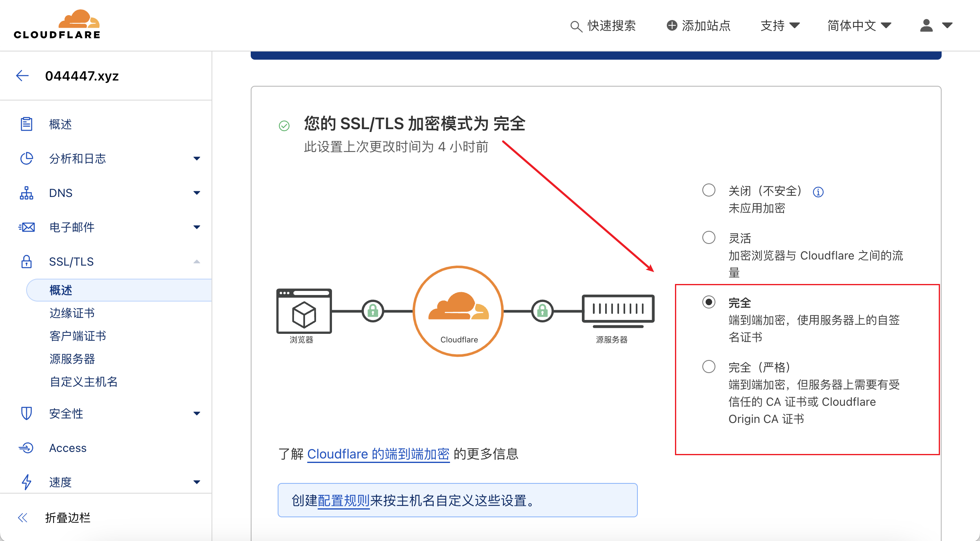The height and width of the screenshot is (541, 980).
Task: Click the 配置规则 link
Action: coord(343,501)
